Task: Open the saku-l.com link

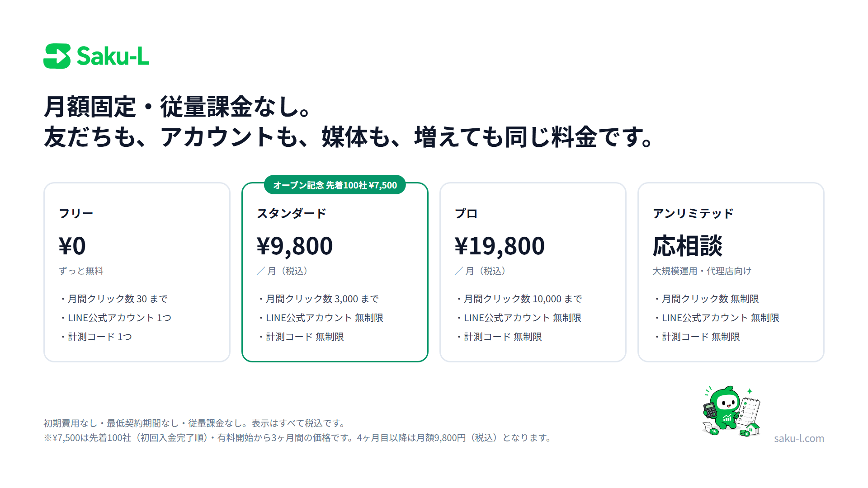Action: coord(799,438)
